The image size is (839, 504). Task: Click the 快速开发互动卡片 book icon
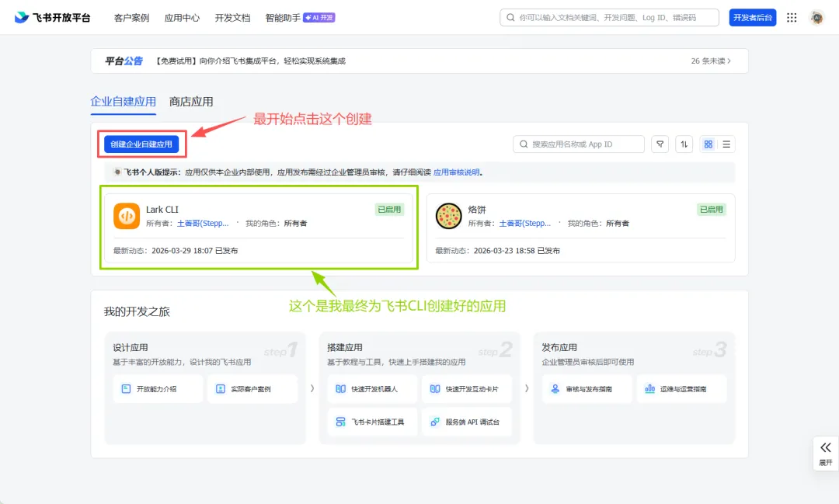(x=435, y=389)
